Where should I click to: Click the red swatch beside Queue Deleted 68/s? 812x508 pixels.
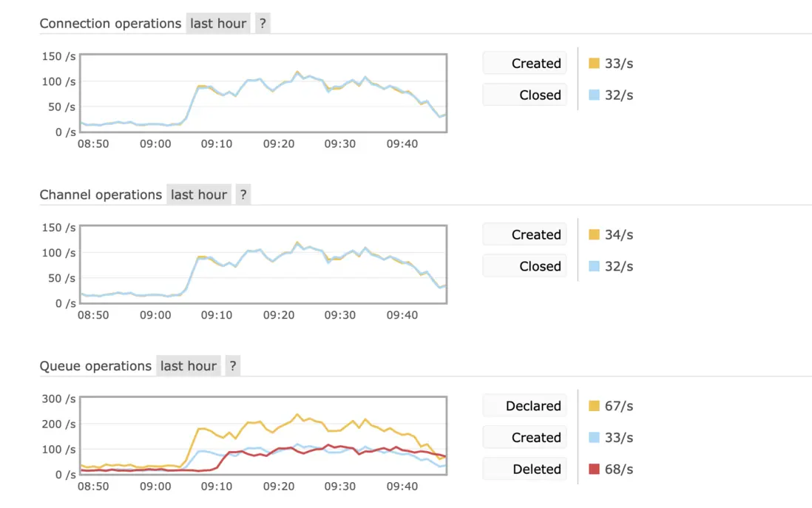click(x=594, y=469)
